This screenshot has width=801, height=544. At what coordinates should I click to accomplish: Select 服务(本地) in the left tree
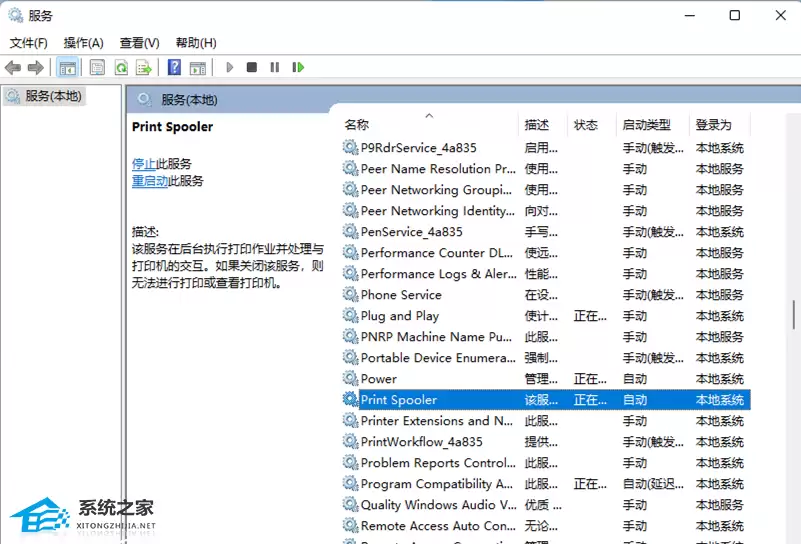point(53,96)
